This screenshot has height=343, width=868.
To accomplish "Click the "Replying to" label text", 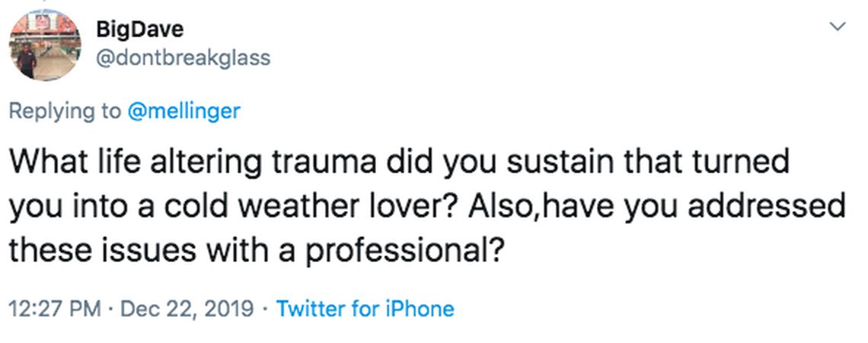I will [x=65, y=111].
